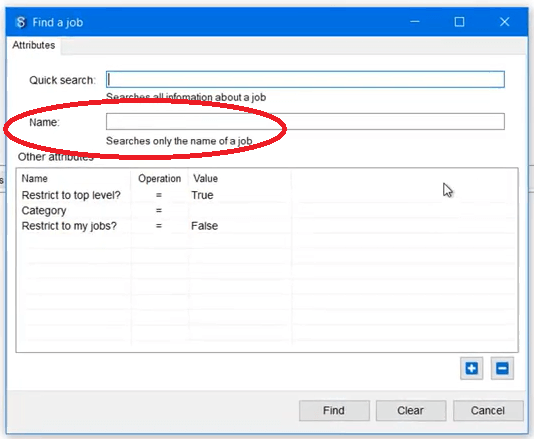The image size is (534, 439).
Task: Select the 'Restrict to top level?' row
Action: click(x=267, y=195)
